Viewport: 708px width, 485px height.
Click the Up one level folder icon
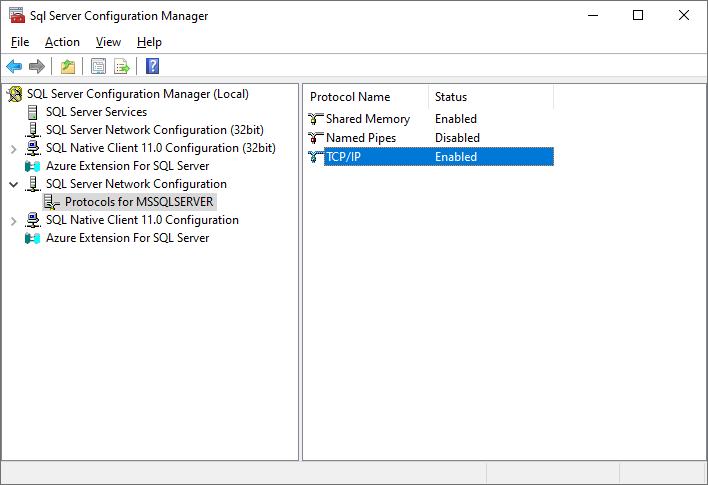tap(68, 66)
